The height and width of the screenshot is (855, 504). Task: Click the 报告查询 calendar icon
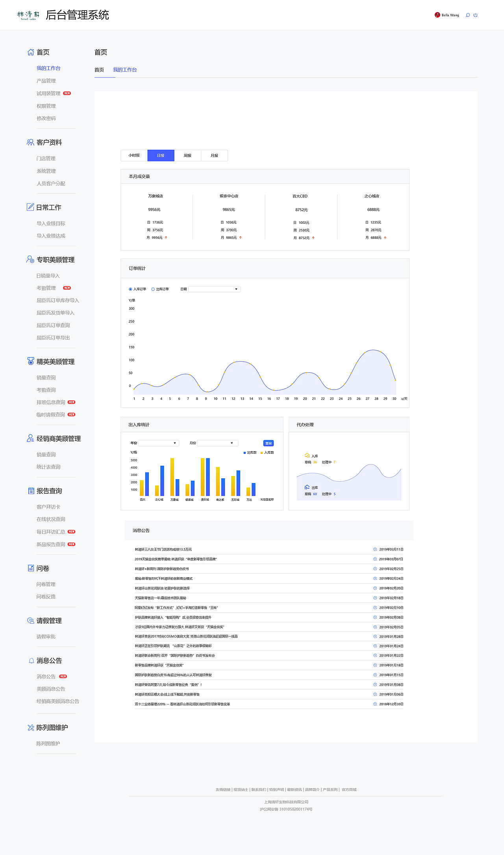click(x=31, y=491)
